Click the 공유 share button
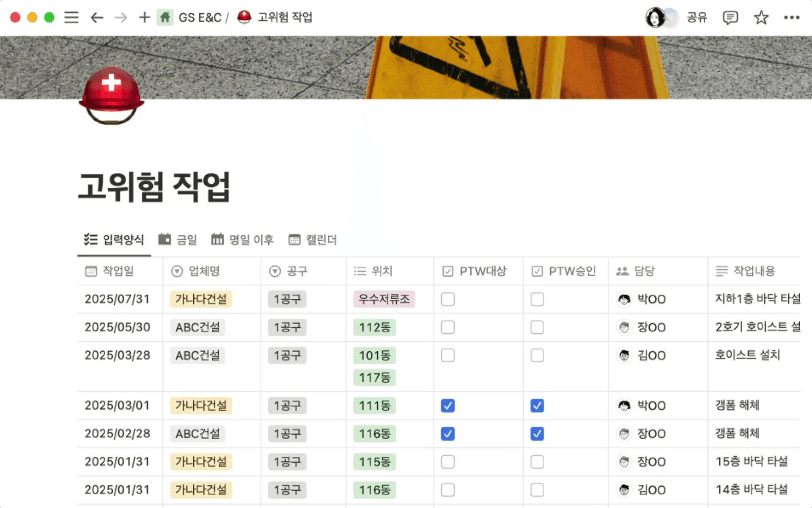 click(697, 17)
